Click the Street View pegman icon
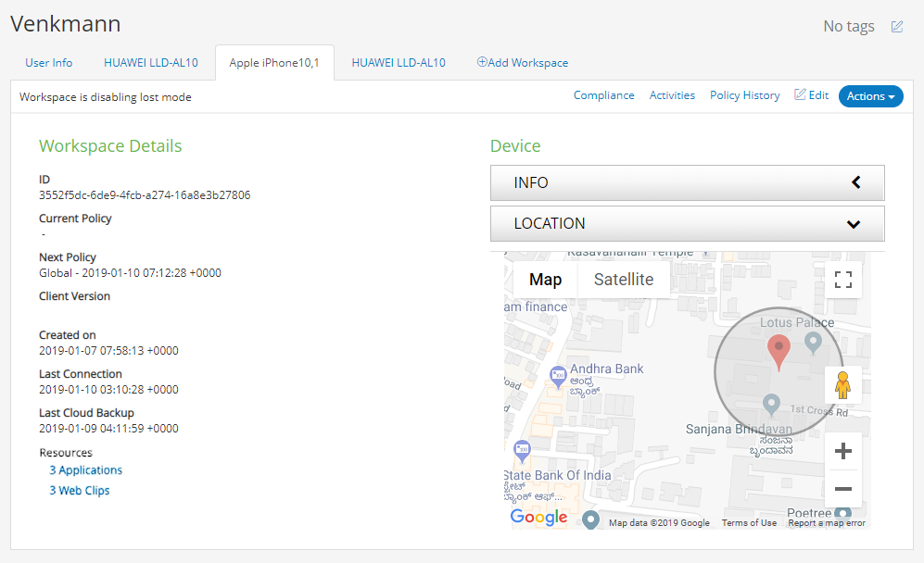Screen dimensions: 924x563 842,385
